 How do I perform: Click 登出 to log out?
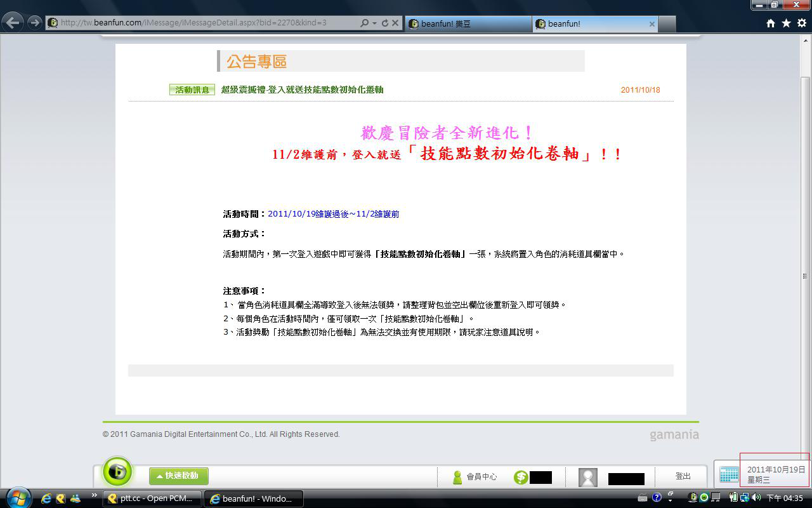click(683, 476)
